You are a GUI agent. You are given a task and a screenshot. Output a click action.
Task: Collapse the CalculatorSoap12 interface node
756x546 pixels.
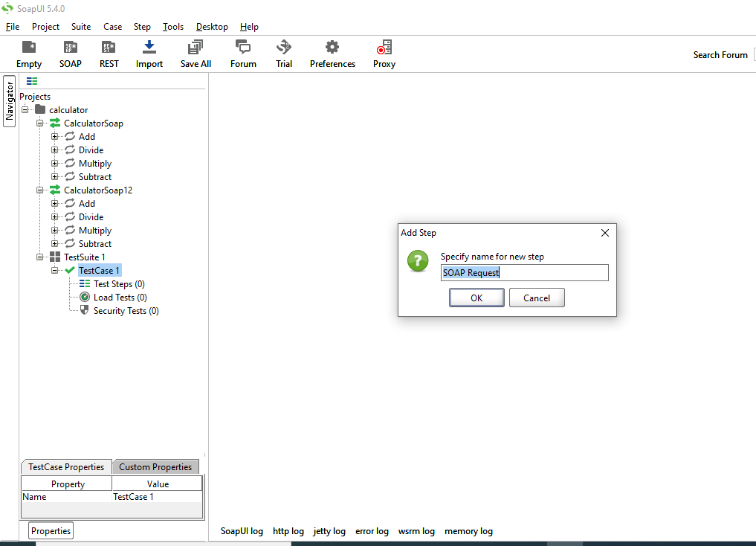40,190
